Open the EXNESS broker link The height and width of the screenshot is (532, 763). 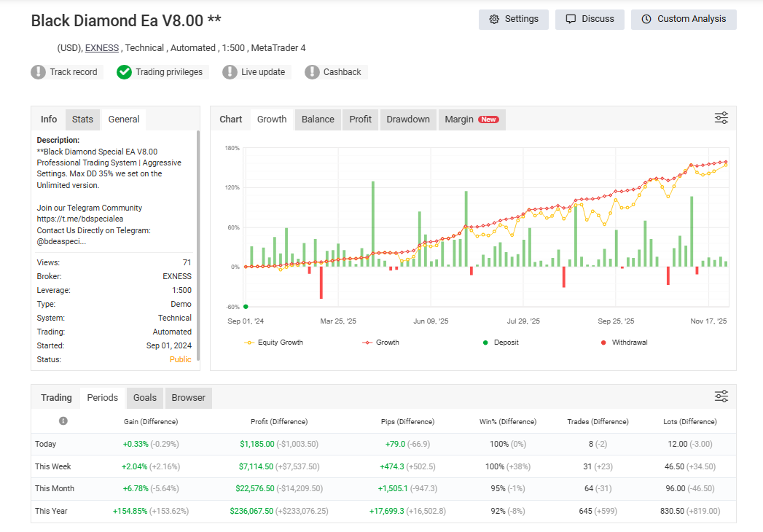click(102, 48)
